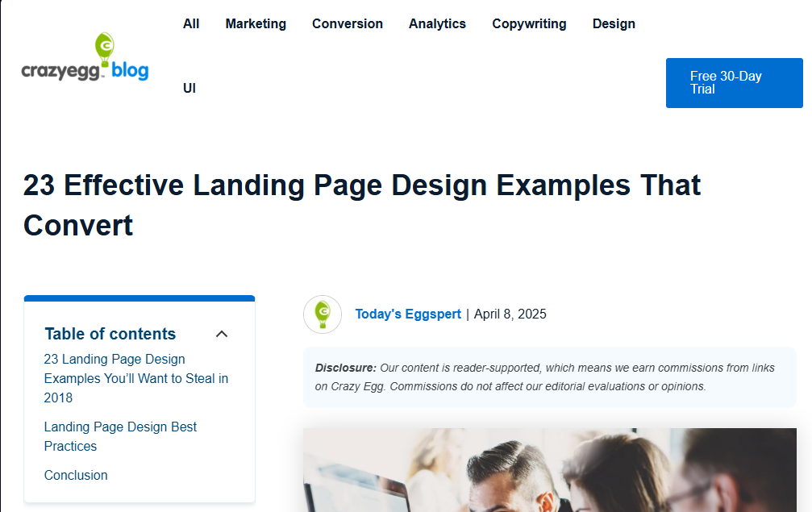Go to the Marketing category
812x512 pixels.
[256, 24]
